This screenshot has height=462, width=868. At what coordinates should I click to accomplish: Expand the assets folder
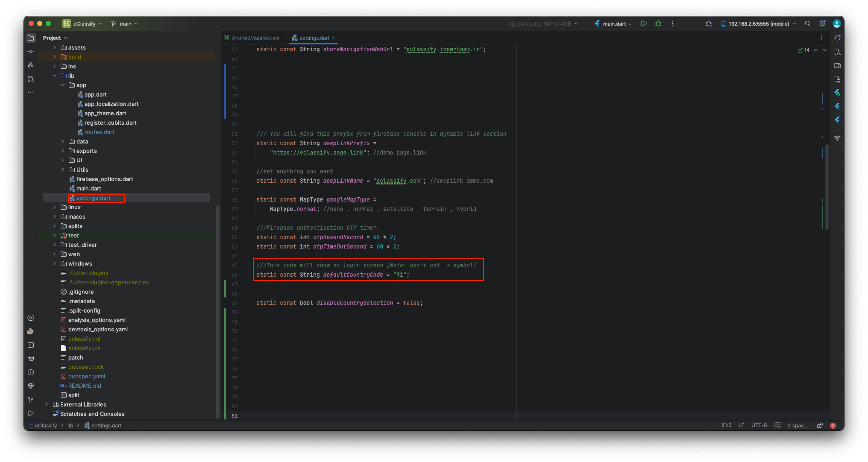point(55,47)
